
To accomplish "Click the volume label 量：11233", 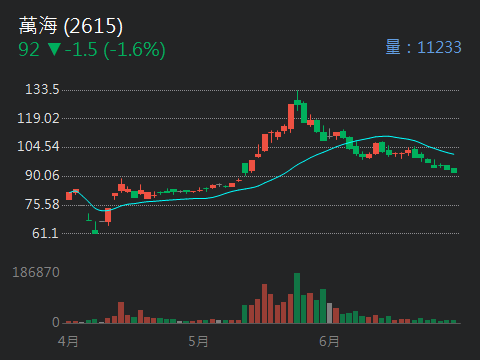I will [x=423, y=47].
